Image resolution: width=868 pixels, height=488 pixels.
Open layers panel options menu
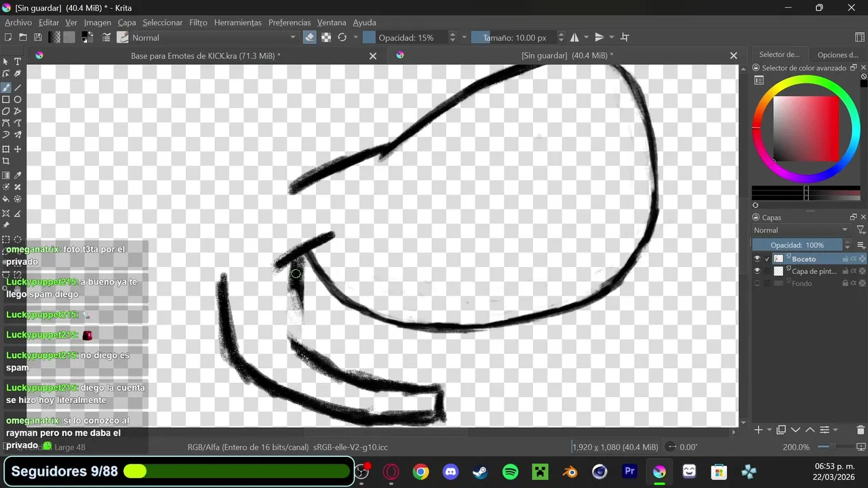click(861, 245)
